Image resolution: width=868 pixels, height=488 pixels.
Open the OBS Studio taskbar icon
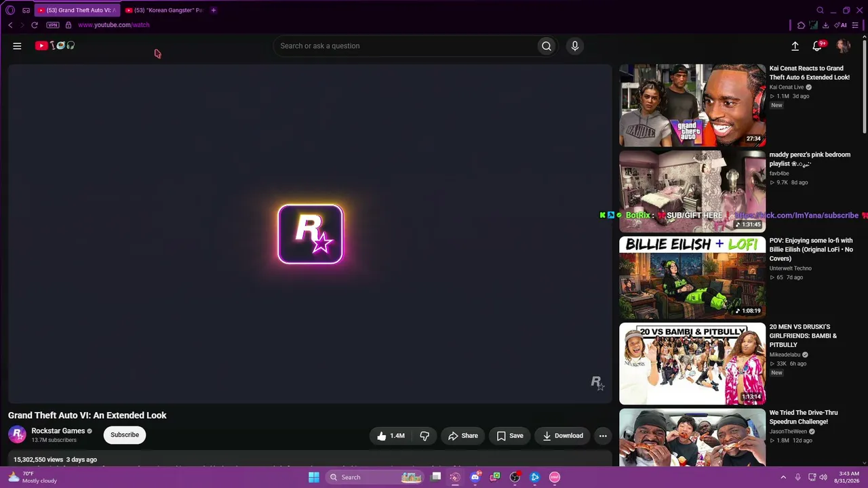pyautogui.click(x=515, y=477)
